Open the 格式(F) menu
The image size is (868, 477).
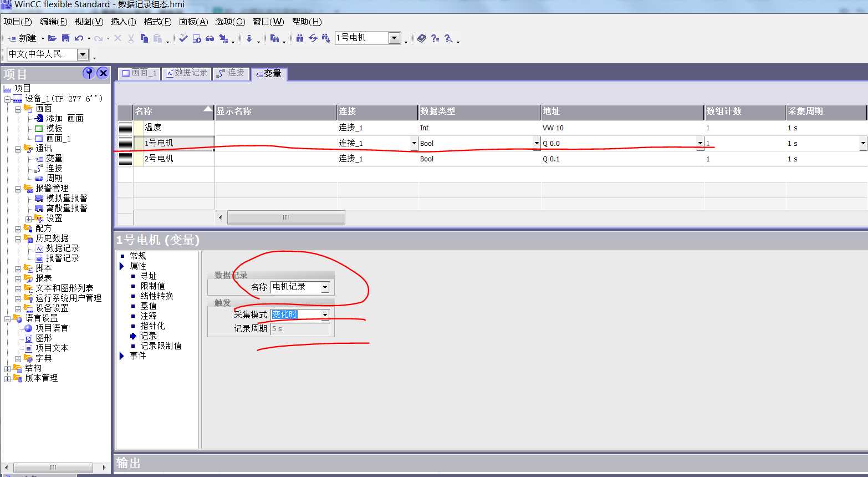pos(157,21)
